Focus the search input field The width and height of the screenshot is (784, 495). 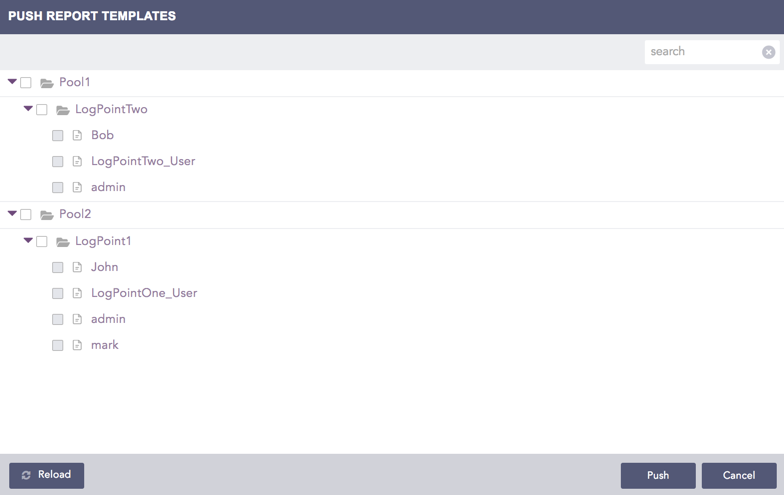[x=702, y=52]
